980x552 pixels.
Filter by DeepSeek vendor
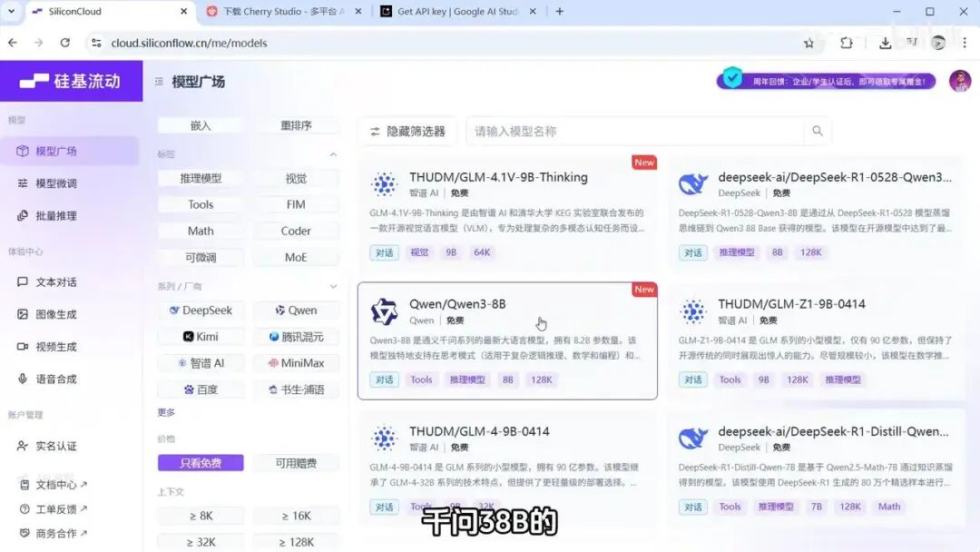click(201, 310)
